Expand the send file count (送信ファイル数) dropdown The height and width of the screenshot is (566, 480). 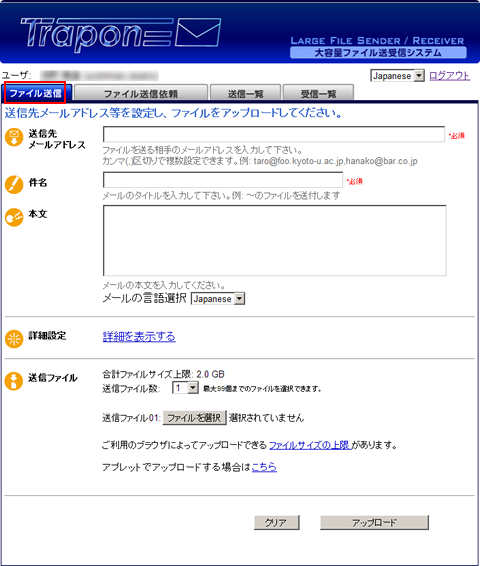point(186,388)
